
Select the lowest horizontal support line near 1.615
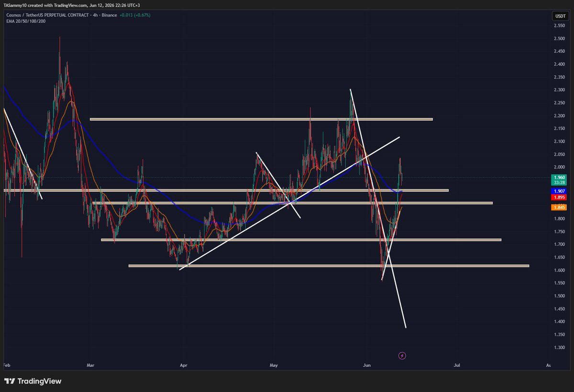(329, 266)
